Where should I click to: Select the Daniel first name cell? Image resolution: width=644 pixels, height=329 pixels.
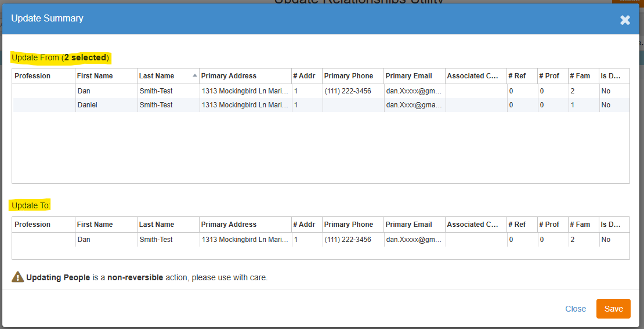pyautogui.click(x=106, y=105)
